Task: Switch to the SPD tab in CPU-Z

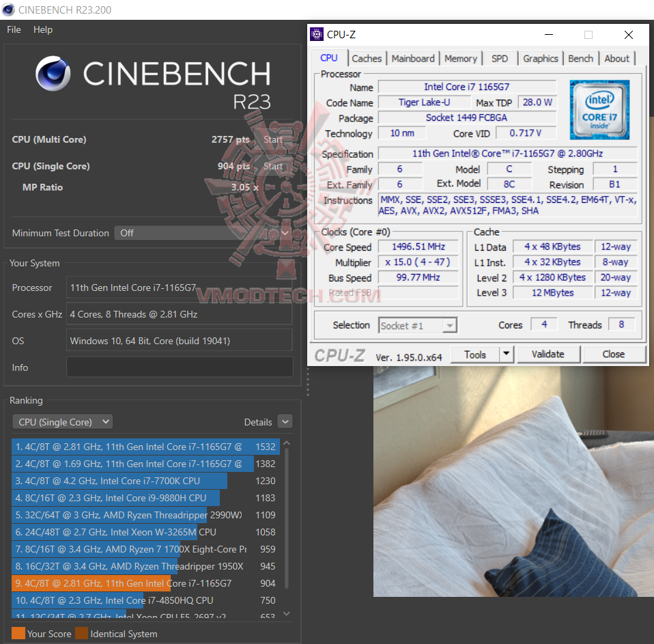Action: click(500, 59)
